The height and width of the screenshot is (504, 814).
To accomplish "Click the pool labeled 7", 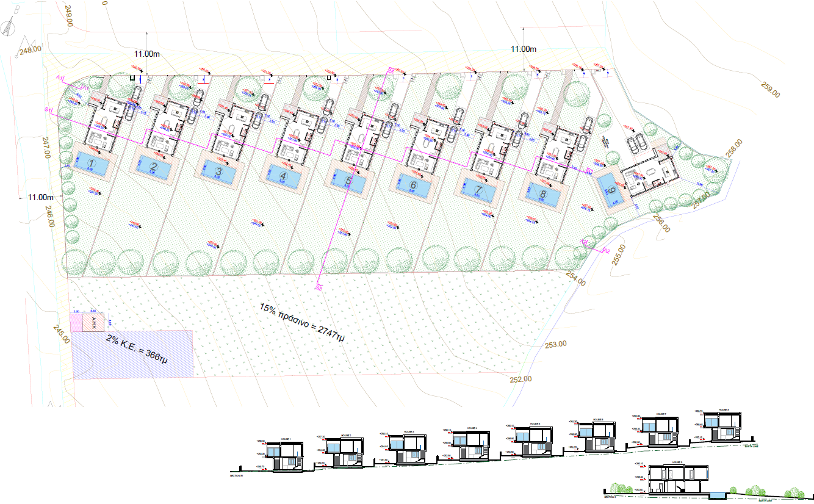I will 477,190.
